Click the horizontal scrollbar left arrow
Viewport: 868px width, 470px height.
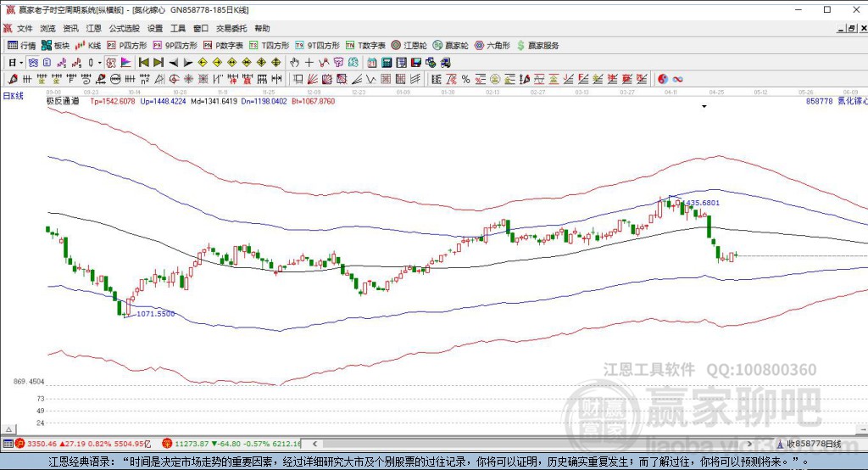click(314, 444)
